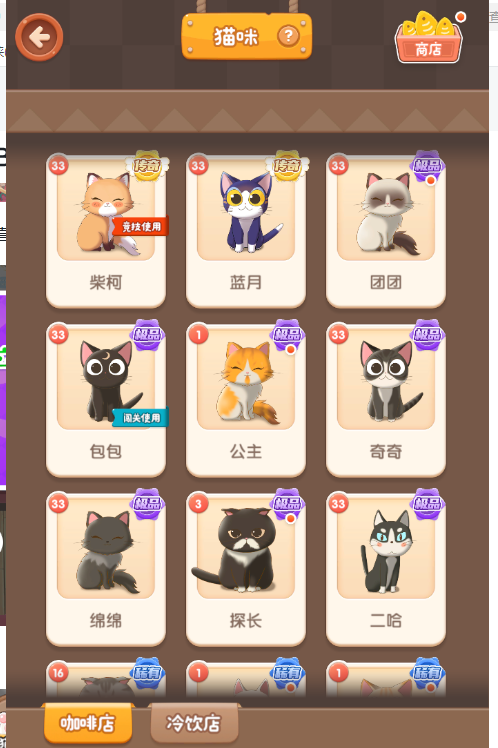Select the 柴柯 orange cat card
Image resolution: width=498 pixels, height=748 pixels.
106,231
